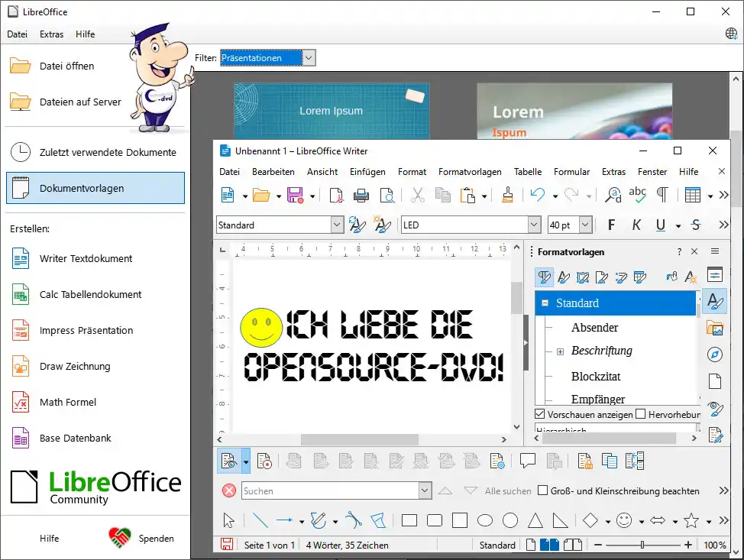
Task: Collapse the Standard style tree node
Action: pos(545,303)
